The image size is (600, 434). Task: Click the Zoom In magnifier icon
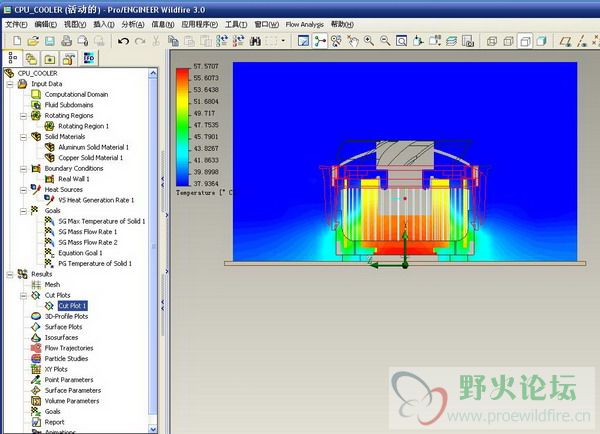[369, 41]
